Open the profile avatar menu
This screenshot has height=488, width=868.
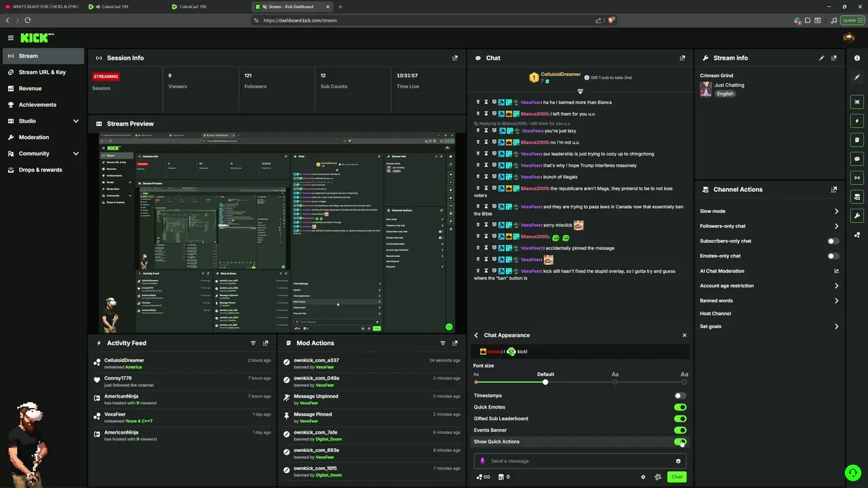[849, 38]
